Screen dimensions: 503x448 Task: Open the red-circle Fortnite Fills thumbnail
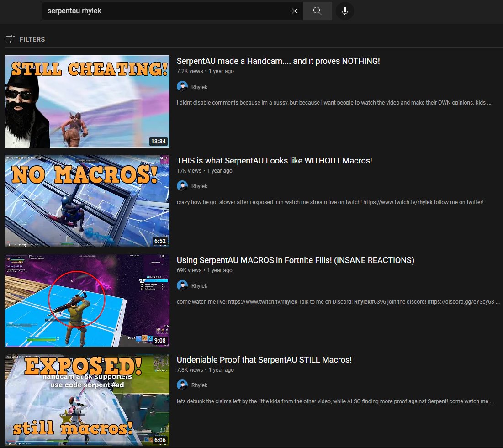pyautogui.click(x=87, y=300)
